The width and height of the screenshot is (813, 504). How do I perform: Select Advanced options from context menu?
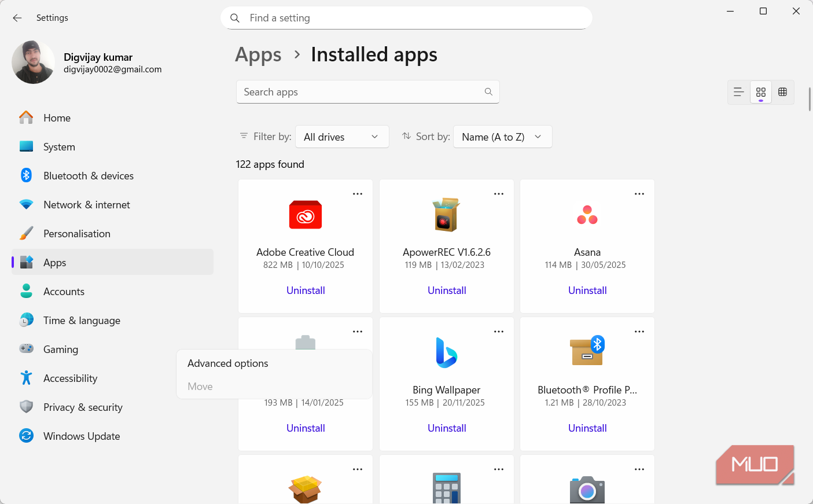pos(274,363)
